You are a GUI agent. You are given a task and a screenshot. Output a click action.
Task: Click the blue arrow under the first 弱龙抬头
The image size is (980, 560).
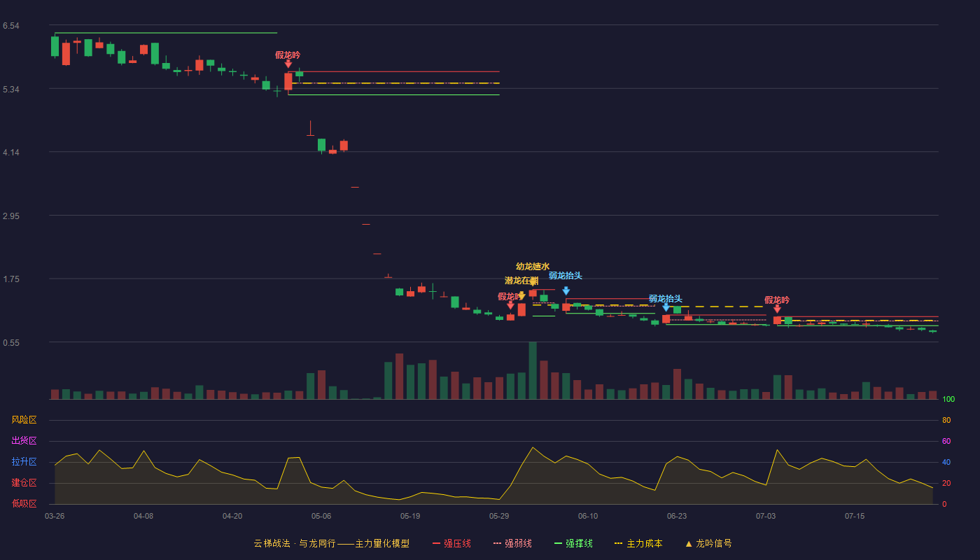[566, 290]
